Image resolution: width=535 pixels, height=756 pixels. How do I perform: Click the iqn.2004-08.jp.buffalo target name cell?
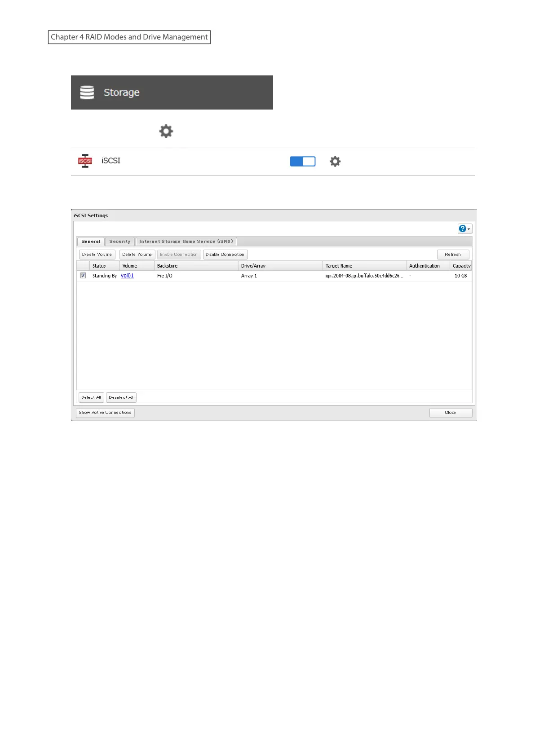[x=364, y=276]
